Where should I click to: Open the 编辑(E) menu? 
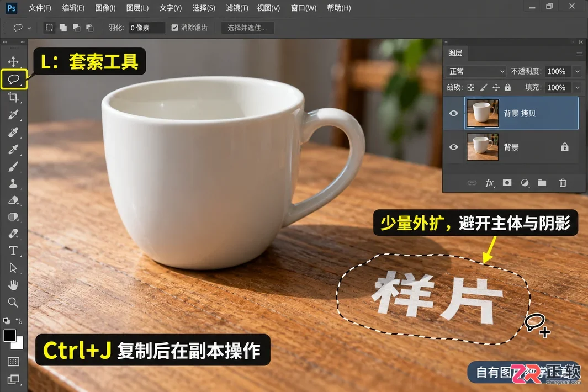coord(73,8)
